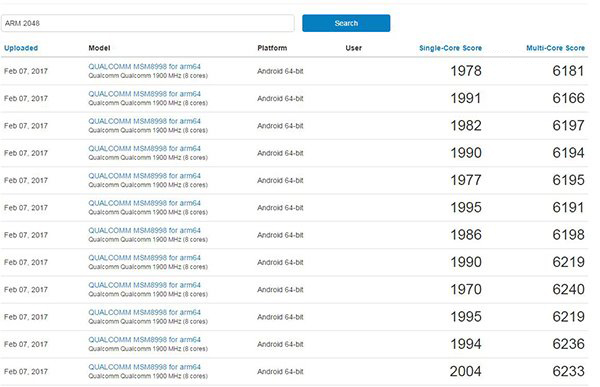Open MSM8998 result with single-core score 1978

[x=145, y=66]
